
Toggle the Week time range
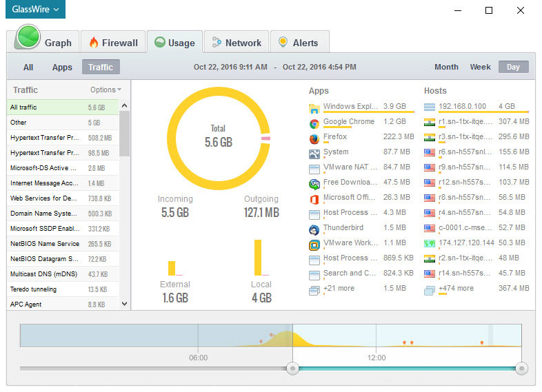480,67
